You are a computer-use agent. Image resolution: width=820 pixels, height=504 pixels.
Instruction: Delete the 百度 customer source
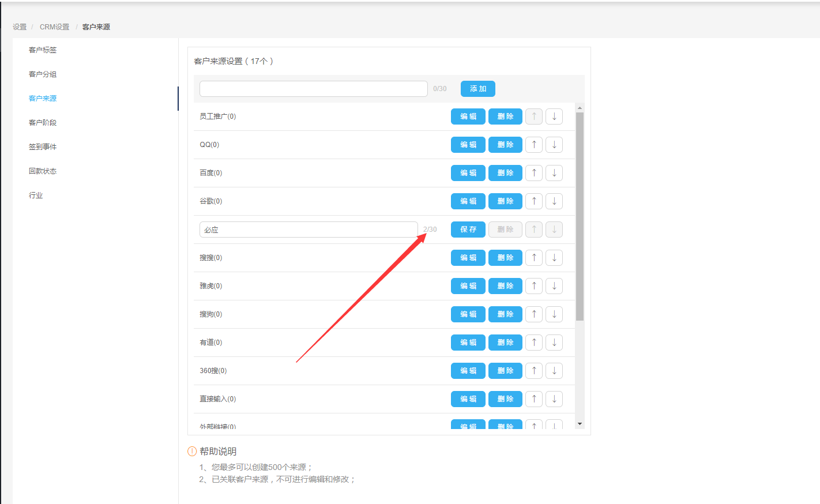point(505,173)
